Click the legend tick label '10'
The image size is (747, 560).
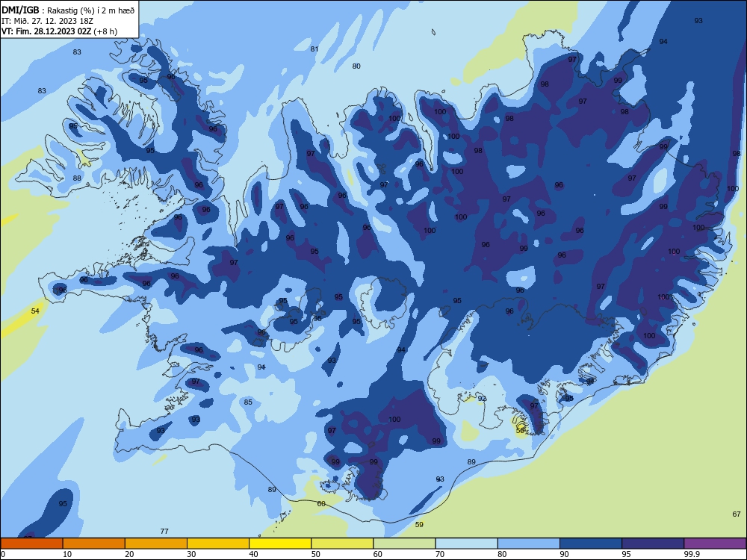coord(67,554)
